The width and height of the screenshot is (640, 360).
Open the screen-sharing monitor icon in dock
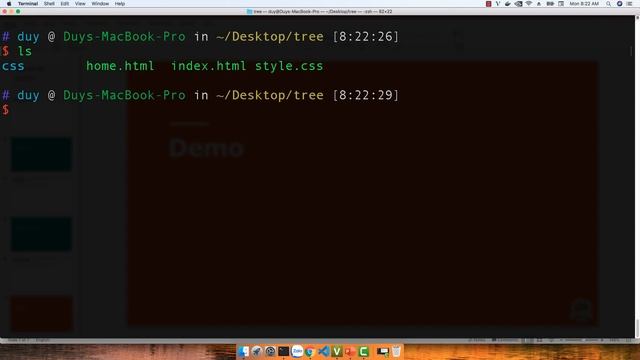point(383,351)
